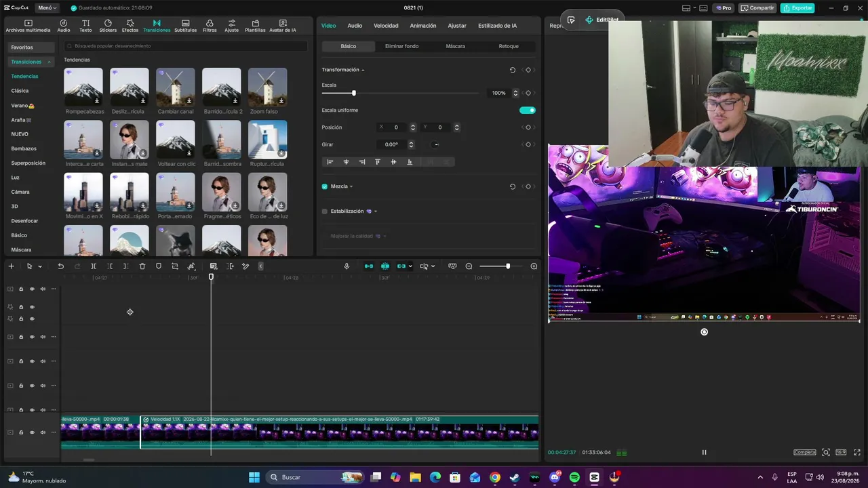
Task: Click the Completa preview quality button
Action: coord(805,452)
